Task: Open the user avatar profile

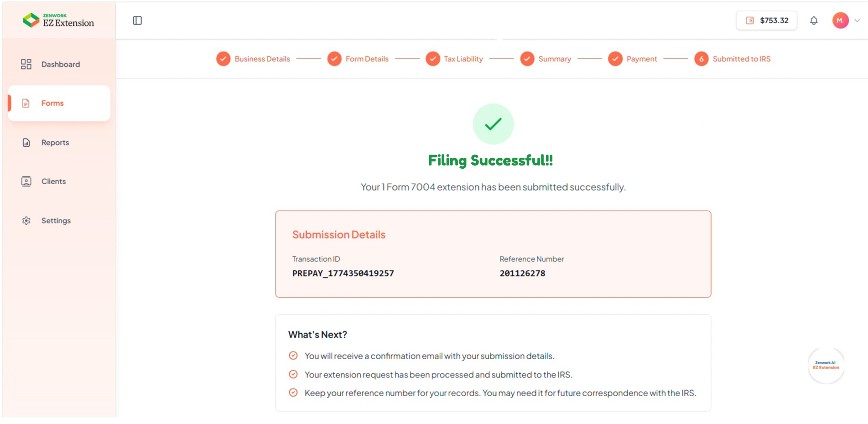Action: point(840,21)
